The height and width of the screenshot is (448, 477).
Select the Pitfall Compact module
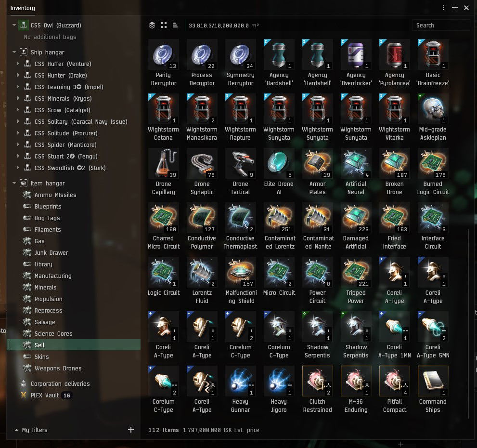394,381
